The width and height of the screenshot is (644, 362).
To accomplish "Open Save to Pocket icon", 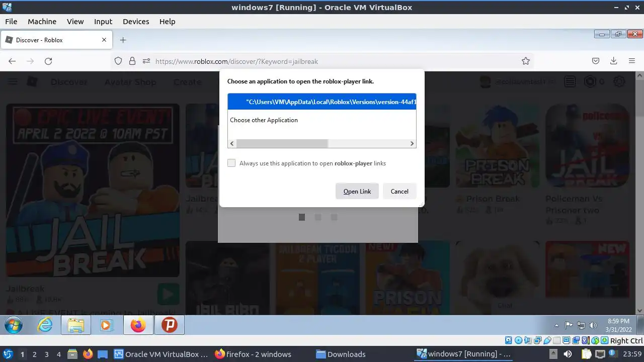I will 596,61.
